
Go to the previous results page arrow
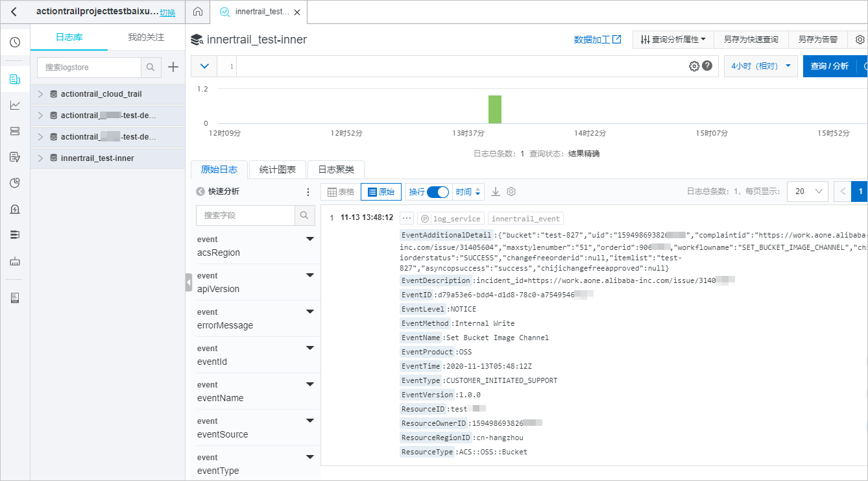pos(843,191)
